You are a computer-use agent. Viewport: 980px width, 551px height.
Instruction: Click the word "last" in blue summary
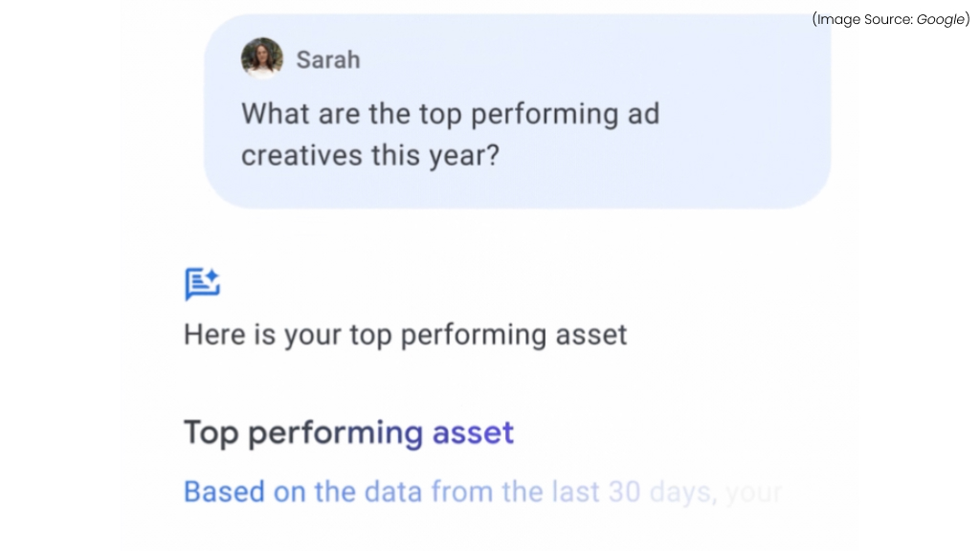(x=576, y=492)
